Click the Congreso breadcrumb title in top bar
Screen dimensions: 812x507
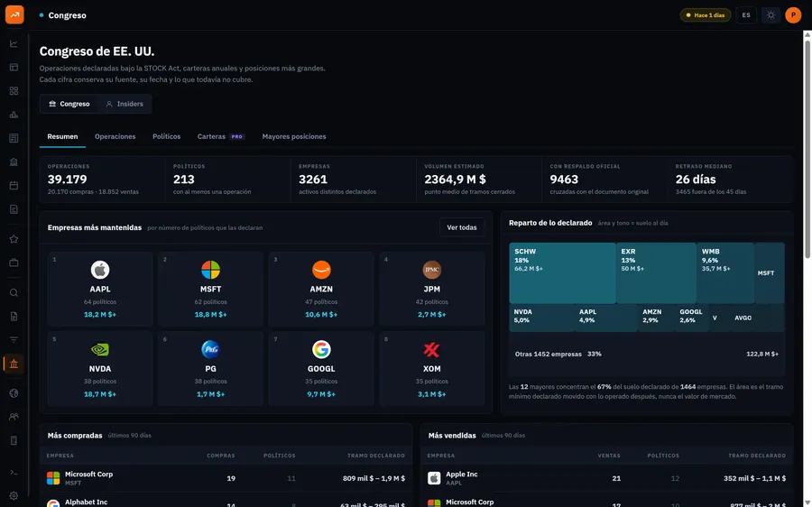click(x=68, y=15)
